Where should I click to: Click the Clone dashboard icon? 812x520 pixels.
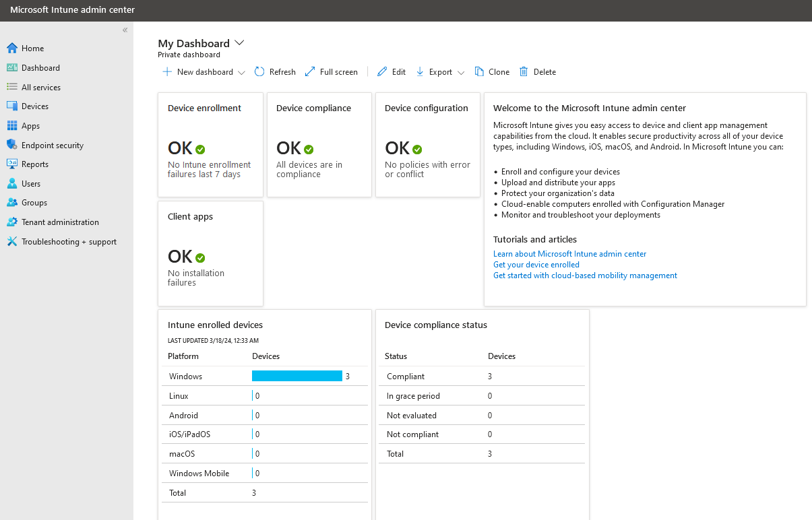(492, 71)
